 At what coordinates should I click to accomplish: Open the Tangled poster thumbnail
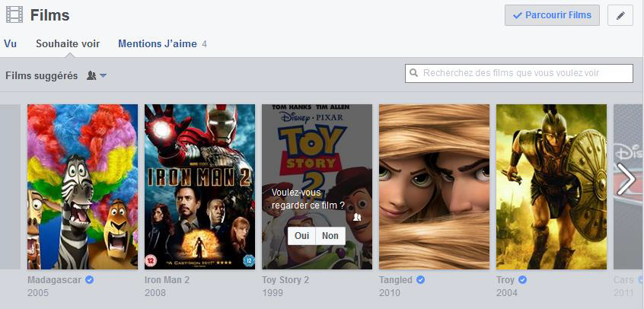(434, 186)
